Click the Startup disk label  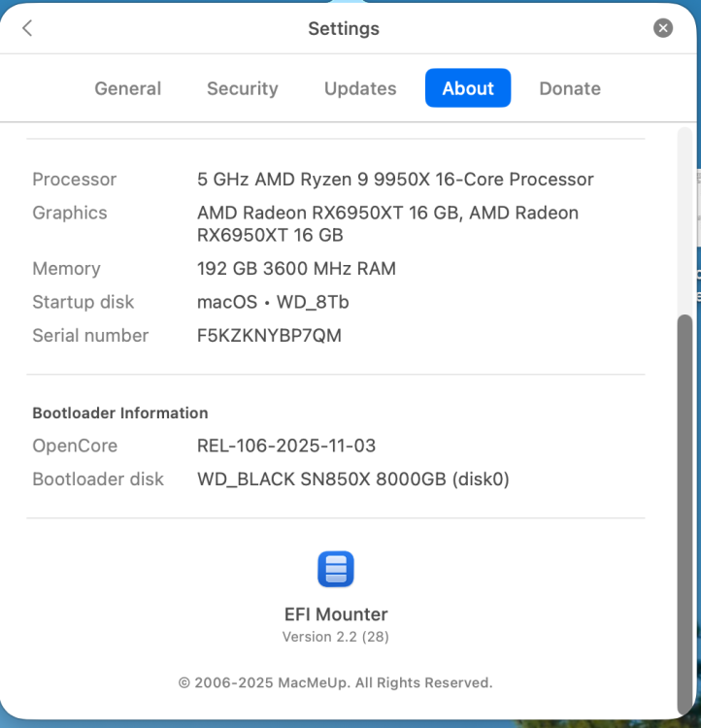[83, 302]
